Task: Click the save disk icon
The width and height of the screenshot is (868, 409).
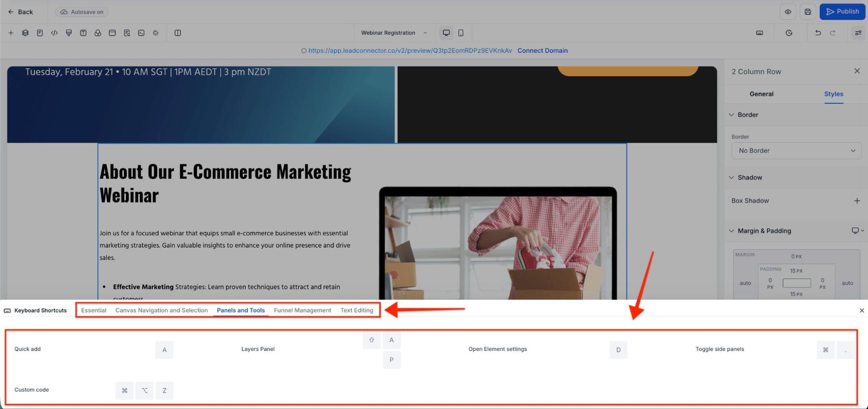Action: (x=808, y=12)
